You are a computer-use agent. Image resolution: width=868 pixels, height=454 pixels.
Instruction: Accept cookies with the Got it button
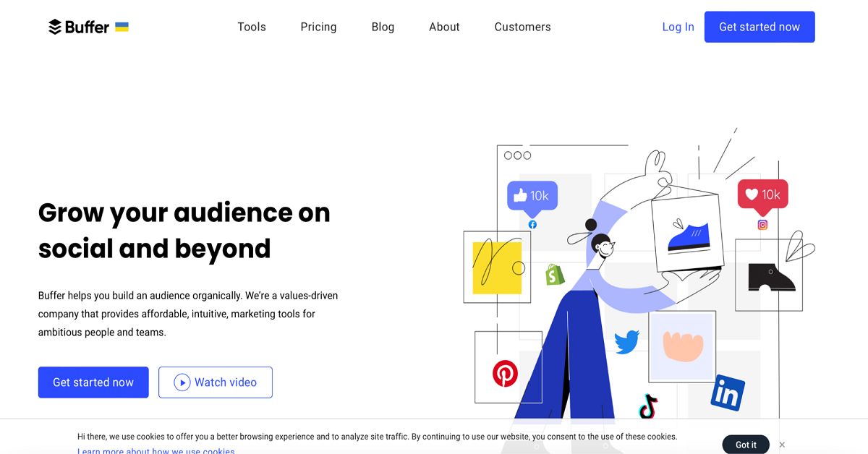pos(746,445)
